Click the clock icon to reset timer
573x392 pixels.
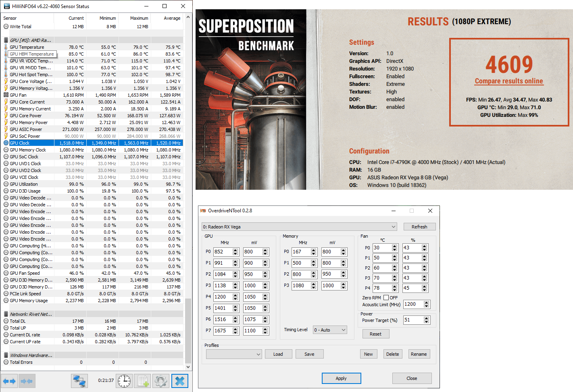pyautogui.click(x=124, y=381)
